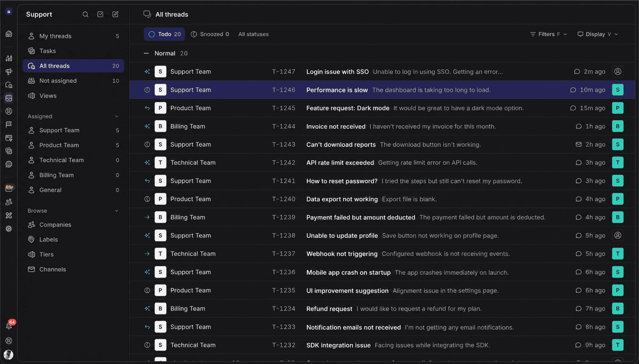The image size is (639, 364).
Task: Open Product Team under Assigned
Action: tap(73, 145)
